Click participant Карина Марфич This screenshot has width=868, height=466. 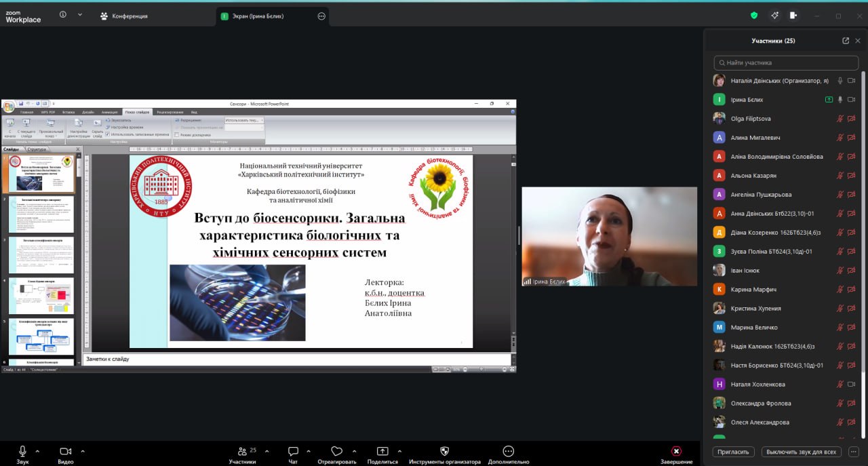coord(785,290)
